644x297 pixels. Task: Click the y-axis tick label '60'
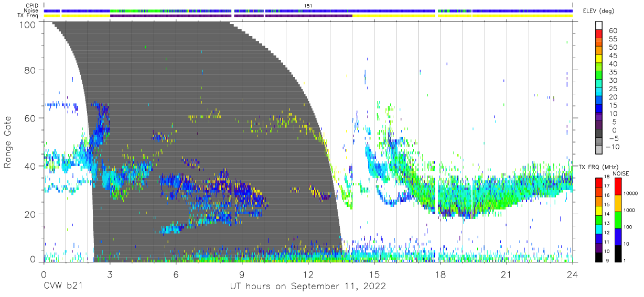click(x=30, y=118)
